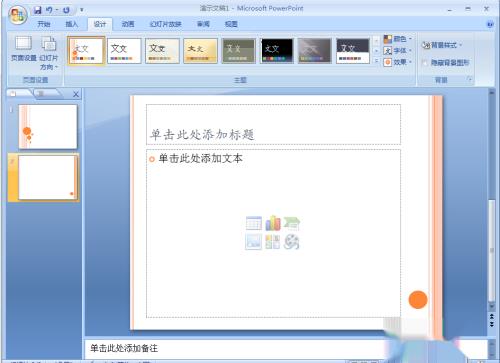
Task: Select the first slide thumbnail
Action: 48,127
